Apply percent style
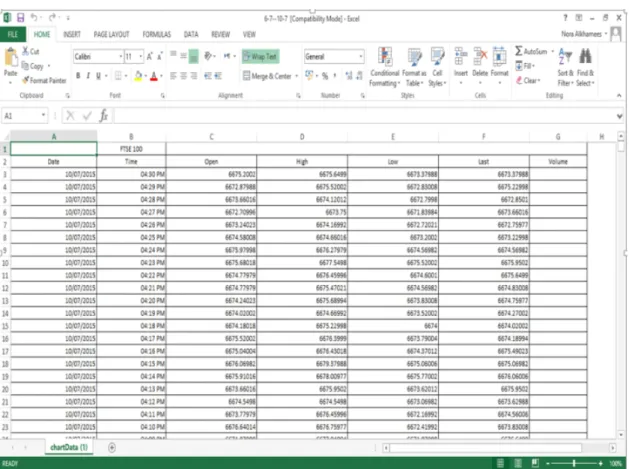 coord(325,75)
